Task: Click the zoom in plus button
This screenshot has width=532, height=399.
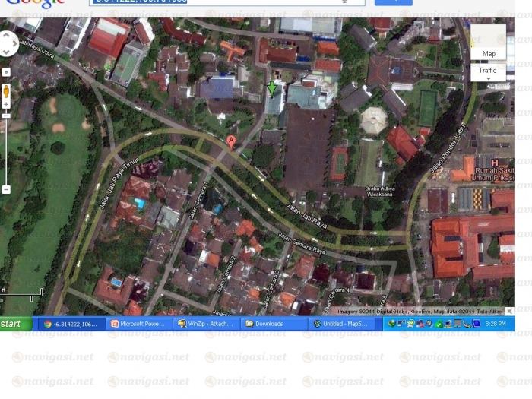Action: 6,103
